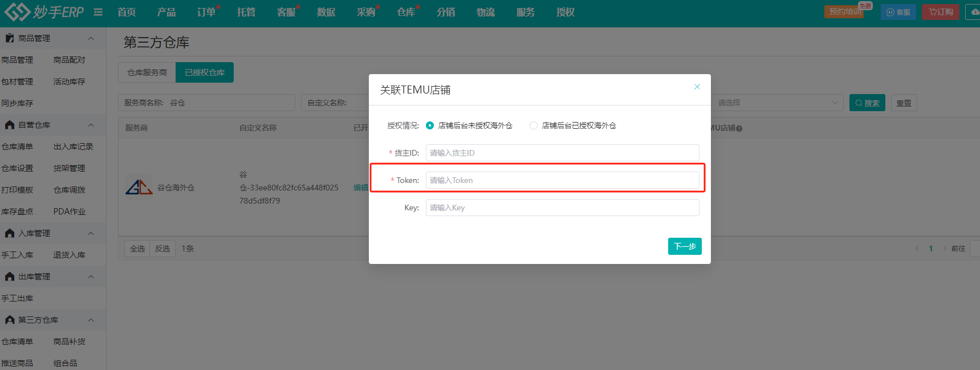Open 手工入库 in the sidebar
Viewport: 980px width, 370px height.
pyautogui.click(x=17, y=255)
